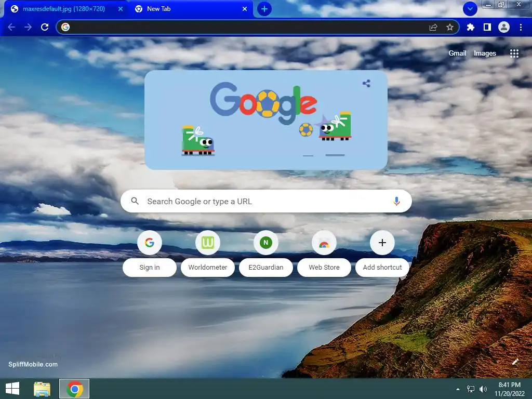Screen dimensions: 532x399
Task: Minimize the Chrome window
Action: [488, 5]
